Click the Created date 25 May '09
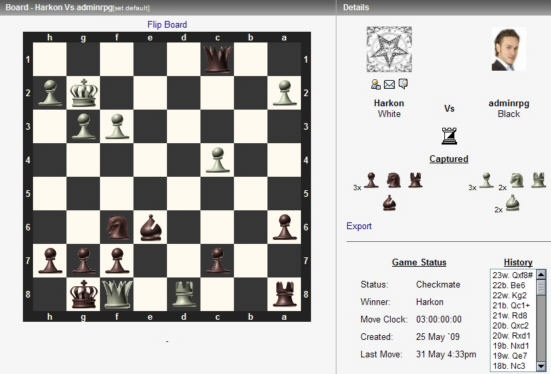551x374 pixels. [x=437, y=337]
